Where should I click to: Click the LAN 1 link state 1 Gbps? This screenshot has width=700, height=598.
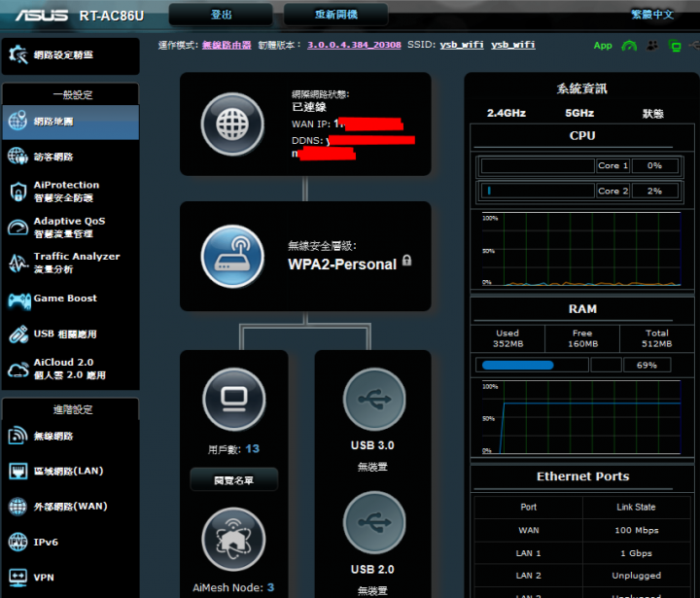tap(637, 553)
